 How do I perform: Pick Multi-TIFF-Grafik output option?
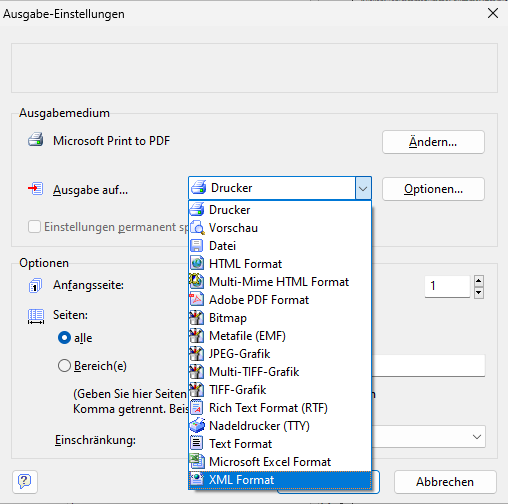(x=280, y=372)
